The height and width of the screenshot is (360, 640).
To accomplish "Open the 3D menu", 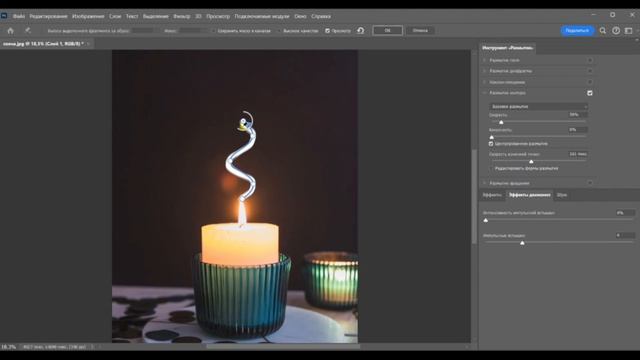I will pyautogui.click(x=198, y=16).
